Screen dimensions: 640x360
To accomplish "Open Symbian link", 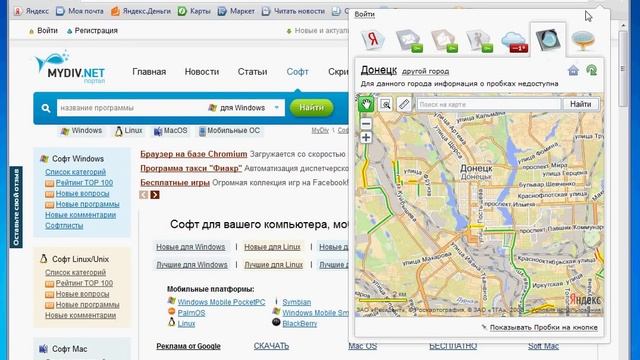I will point(297,302).
